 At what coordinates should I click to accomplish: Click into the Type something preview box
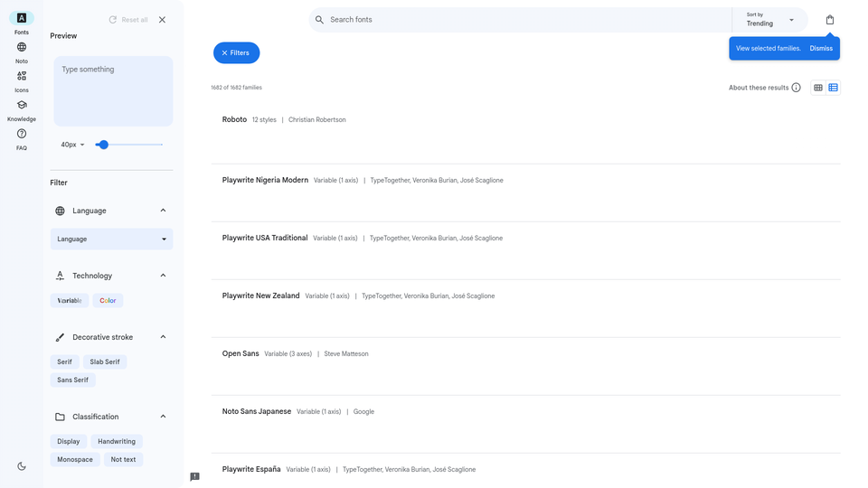click(113, 90)
